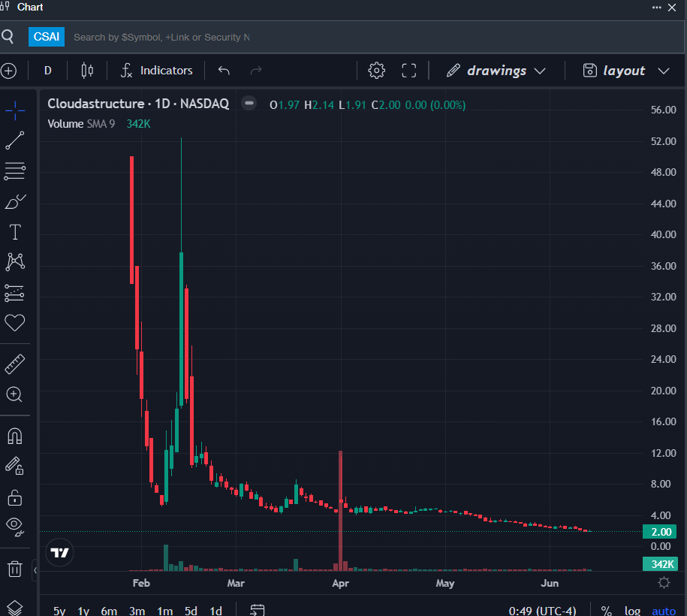Select the crosshair cursor tool
687x616 pixels.
click(x=15, y=110)
